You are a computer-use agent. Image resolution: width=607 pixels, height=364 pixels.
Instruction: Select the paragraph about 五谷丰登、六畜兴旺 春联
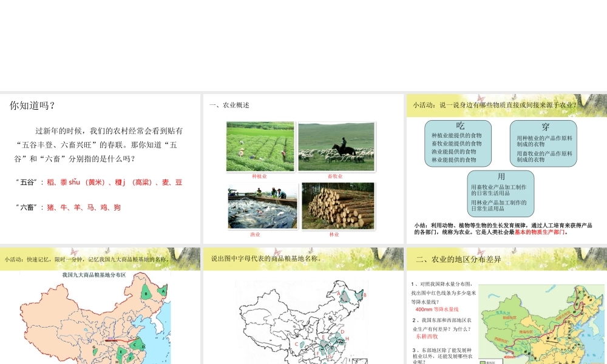98,144
